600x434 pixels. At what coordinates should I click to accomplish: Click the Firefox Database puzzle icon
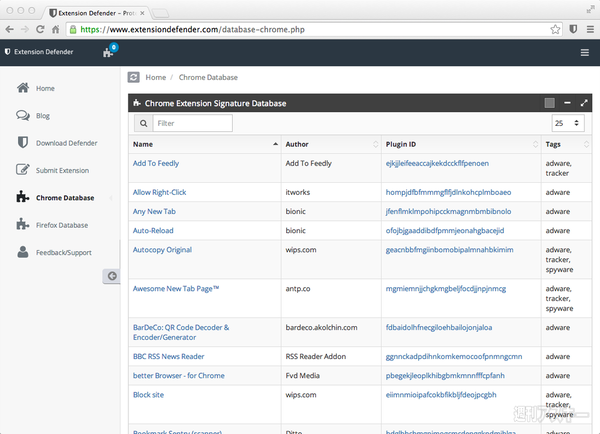[22, 225]
